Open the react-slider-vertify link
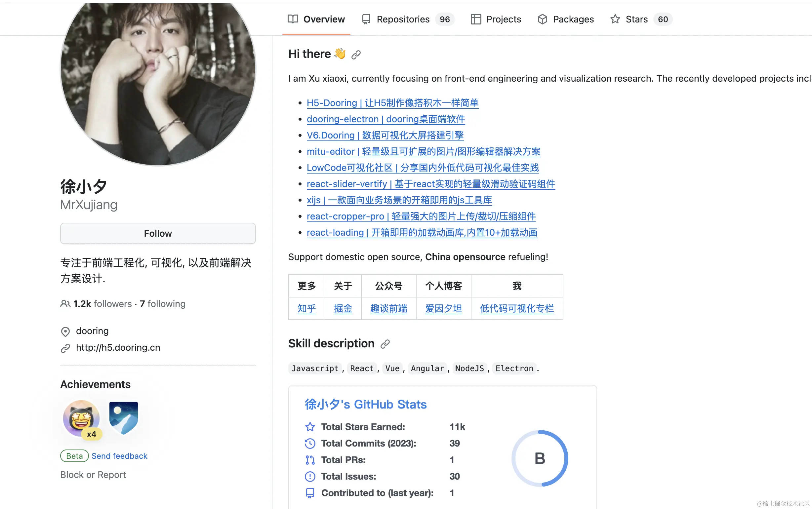This screenshot has width=812, height=509. pos(431,184)
